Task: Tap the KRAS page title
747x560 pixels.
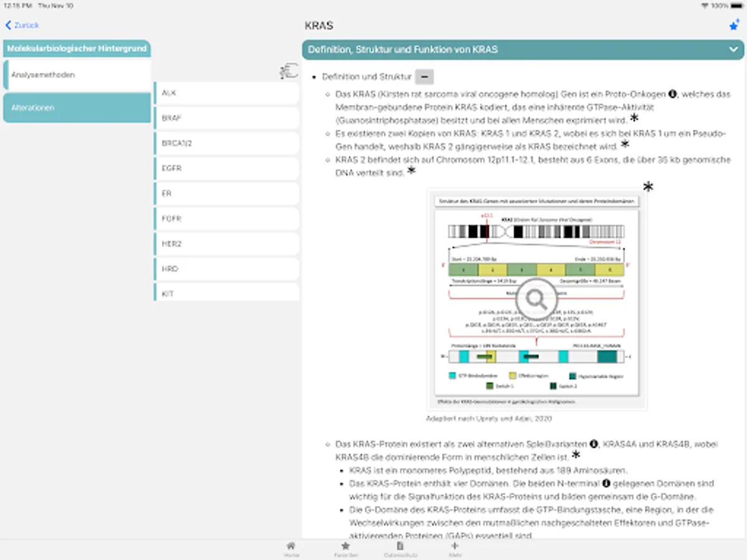Action: coord(319,26)
